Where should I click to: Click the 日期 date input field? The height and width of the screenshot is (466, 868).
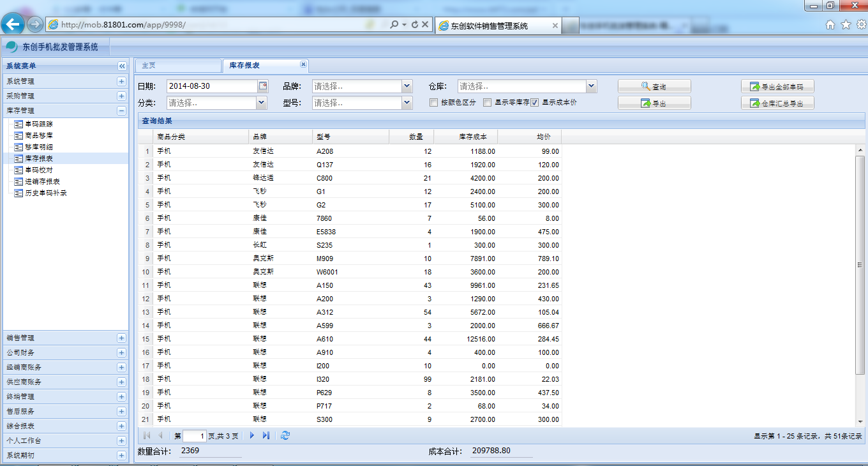tap(212, 86)
